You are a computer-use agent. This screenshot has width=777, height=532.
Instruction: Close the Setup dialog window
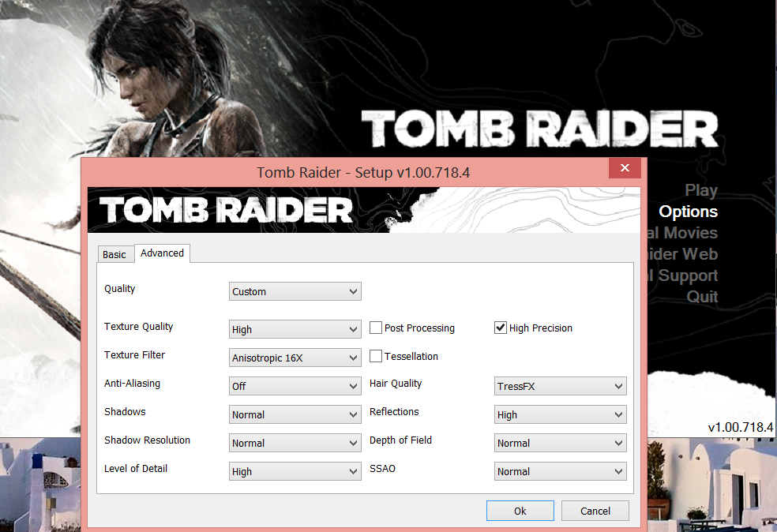[625, 168]
